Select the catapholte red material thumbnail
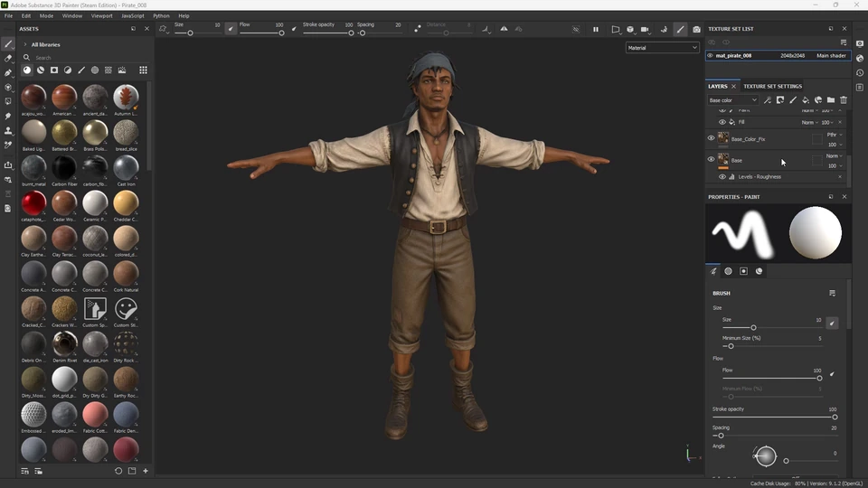Viewport: 868px width, 488px height. coord(33,203)
